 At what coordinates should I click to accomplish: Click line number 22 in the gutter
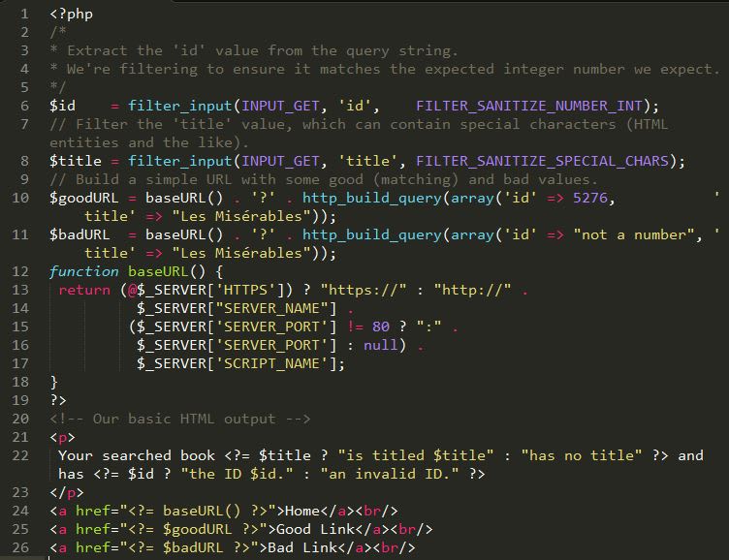point(20,456)
